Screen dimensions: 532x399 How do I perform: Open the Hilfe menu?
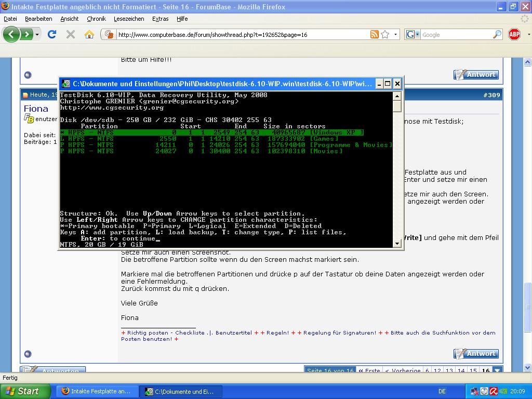pos(182,19)
